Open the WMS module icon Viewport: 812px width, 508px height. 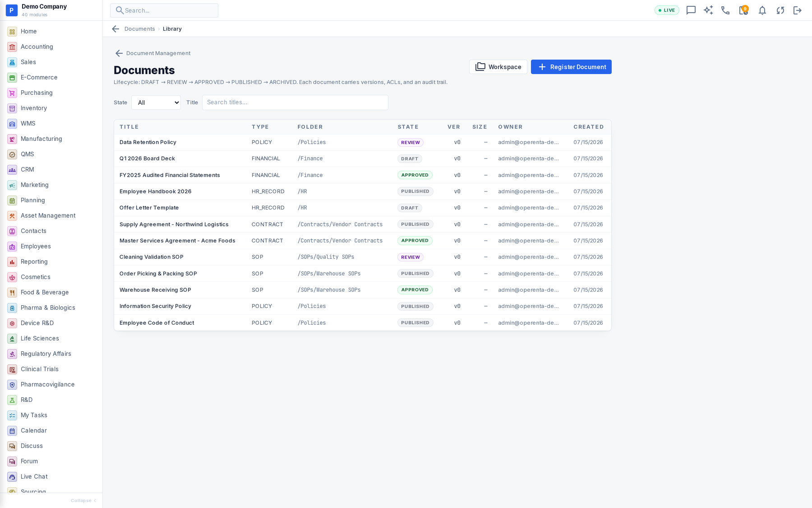pyautogui.click(x=12, y=124)
